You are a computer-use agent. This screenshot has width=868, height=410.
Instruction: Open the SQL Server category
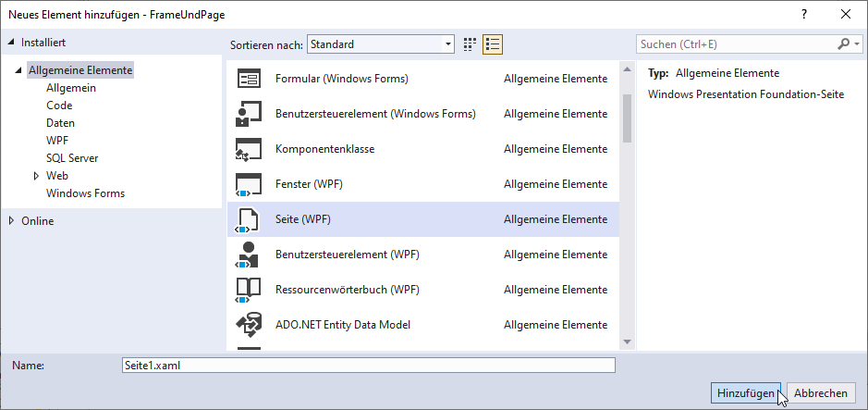pos(72,158)
